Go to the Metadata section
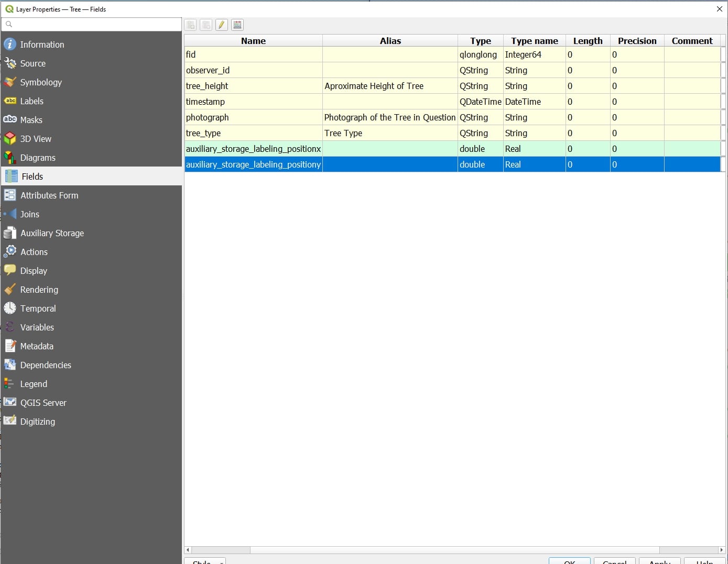728x564 pixels. point(37,346)
